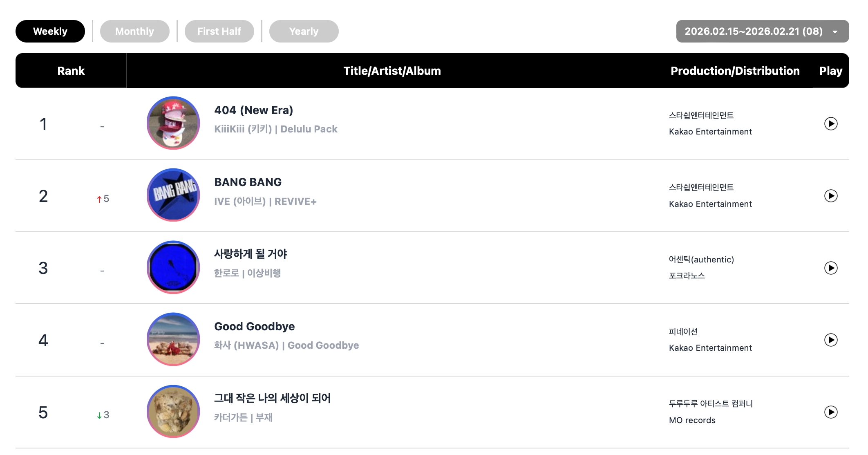Switch to the First Half chart tab
Viewport: 868px width, 455px height.
pos(219,31)
